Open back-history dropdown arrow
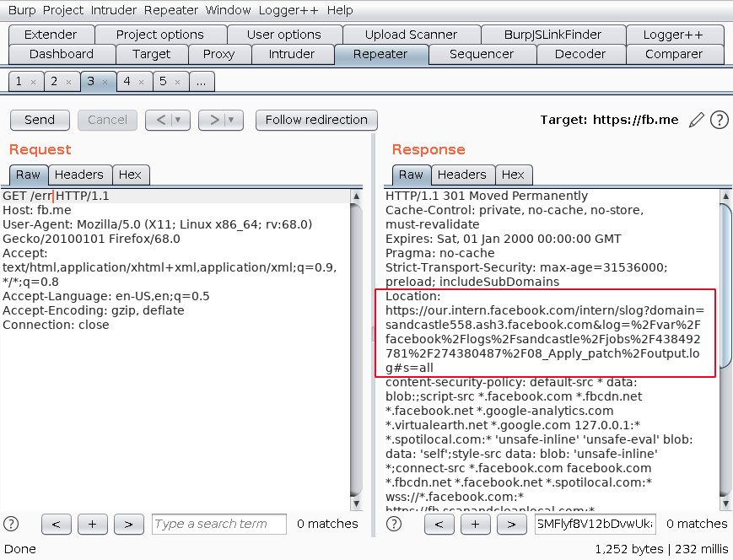Screen dimensions: 733x560 179,120
